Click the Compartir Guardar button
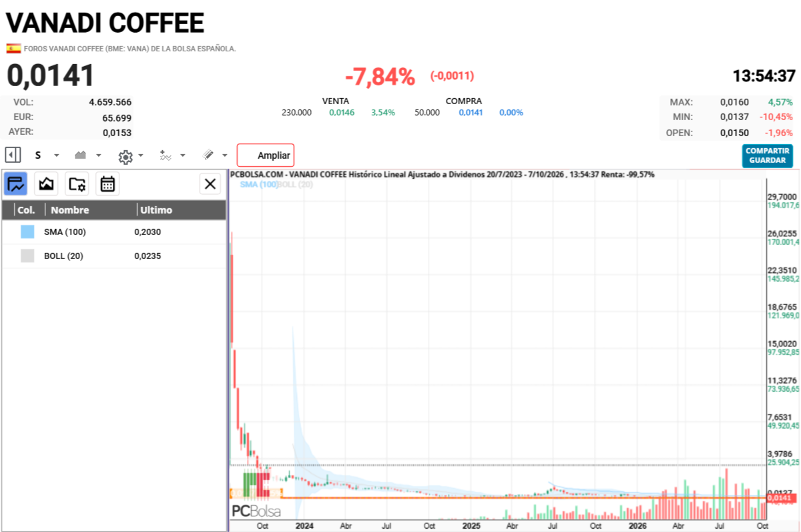 pos(768,156)
